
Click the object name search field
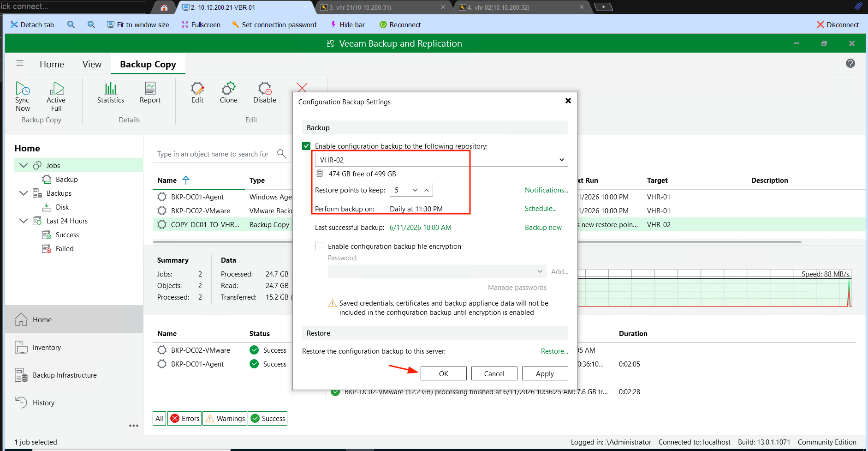click(213, 154)
